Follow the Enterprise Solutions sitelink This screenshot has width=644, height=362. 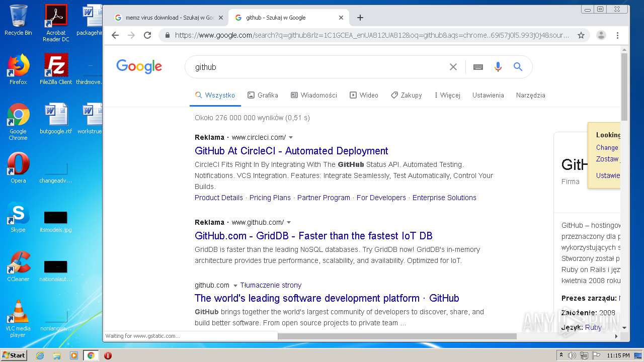click(444, 198)
